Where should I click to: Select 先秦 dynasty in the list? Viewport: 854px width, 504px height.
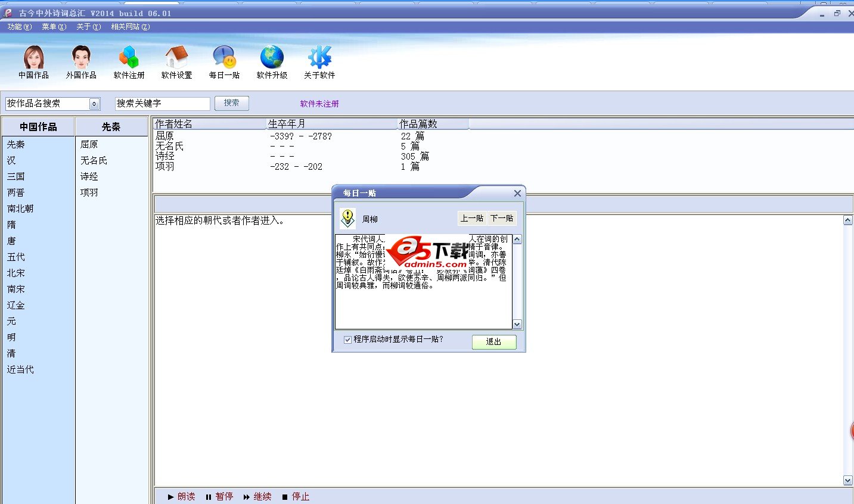click(16, 144)
